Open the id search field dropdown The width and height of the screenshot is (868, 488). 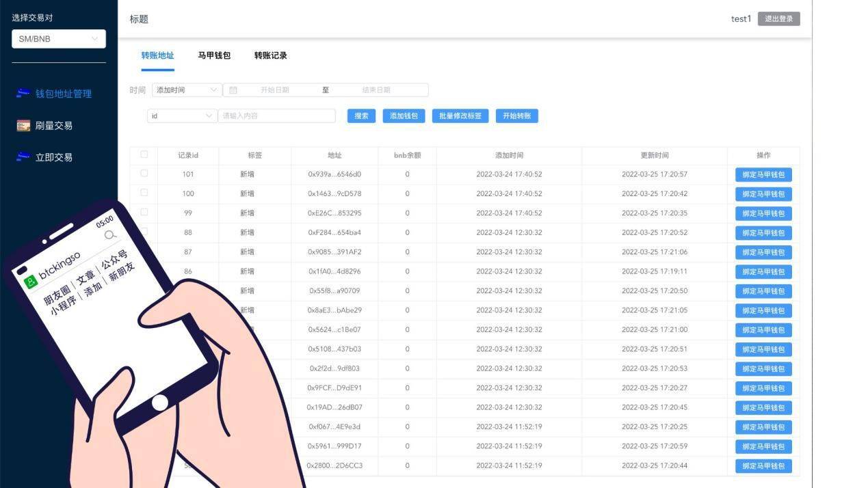(x=181, y=116)
